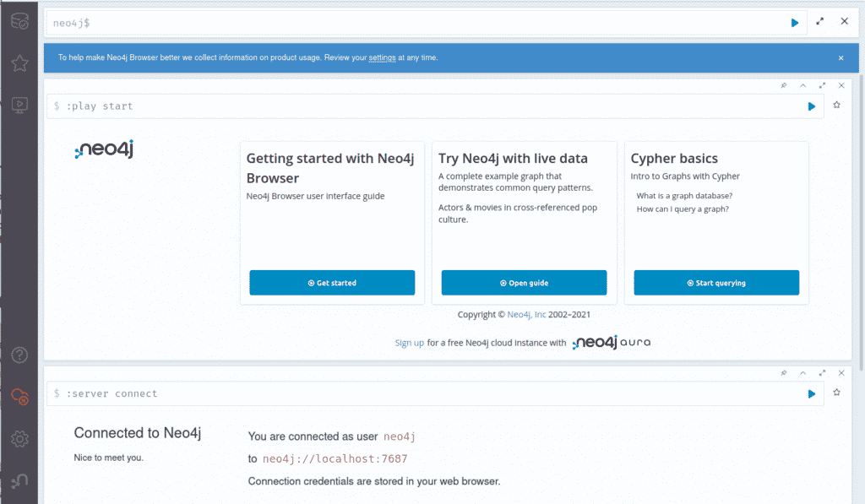Click the Get started button
865x504 pixels.
pos(332,282)
